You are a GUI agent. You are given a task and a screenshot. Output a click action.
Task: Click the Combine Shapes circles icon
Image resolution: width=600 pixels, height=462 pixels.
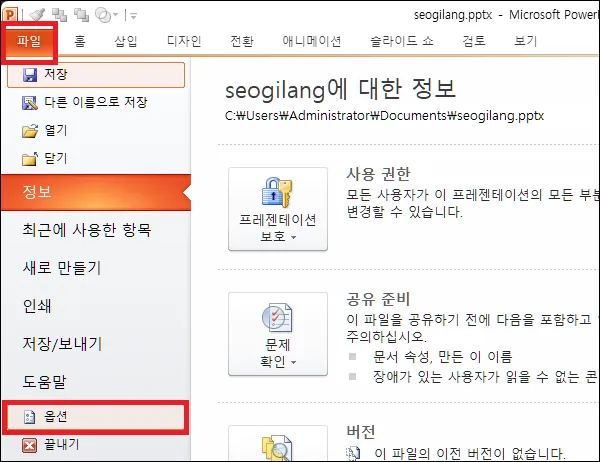pyautogui.click(x=103, y=15)
